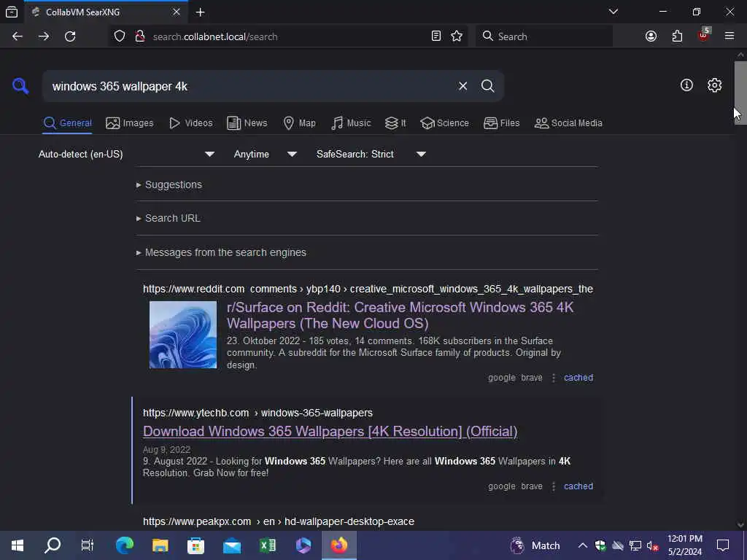Toggle reader view icon
Image resolution: width=747 pixels, height=560 pixels.
(436, 36)
